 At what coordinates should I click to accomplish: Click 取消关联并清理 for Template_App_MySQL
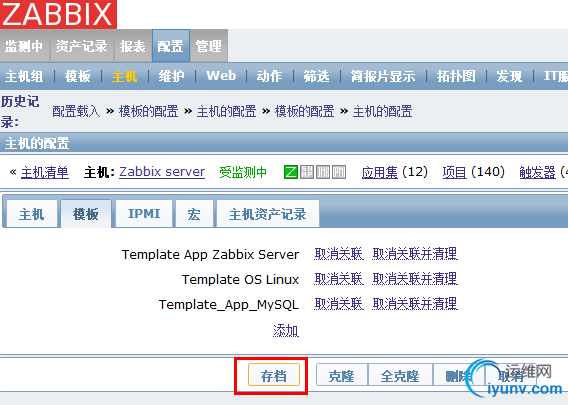(415, 304)
